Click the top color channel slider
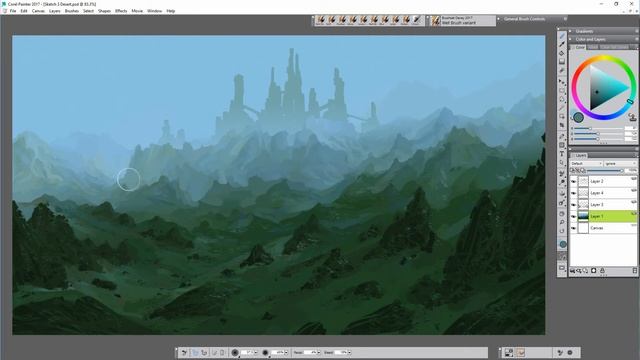Image resolution: width=640 pixels, height=360 pixels. 598,129
